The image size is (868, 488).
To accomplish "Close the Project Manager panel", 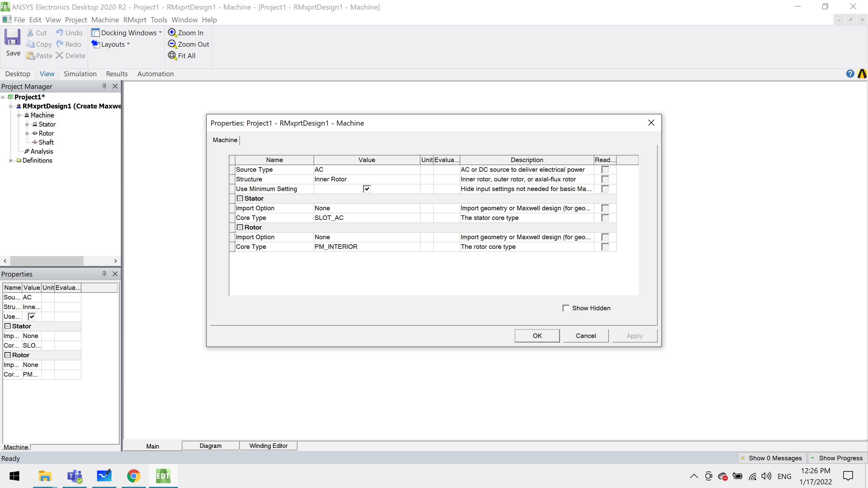I will (115, 86).
